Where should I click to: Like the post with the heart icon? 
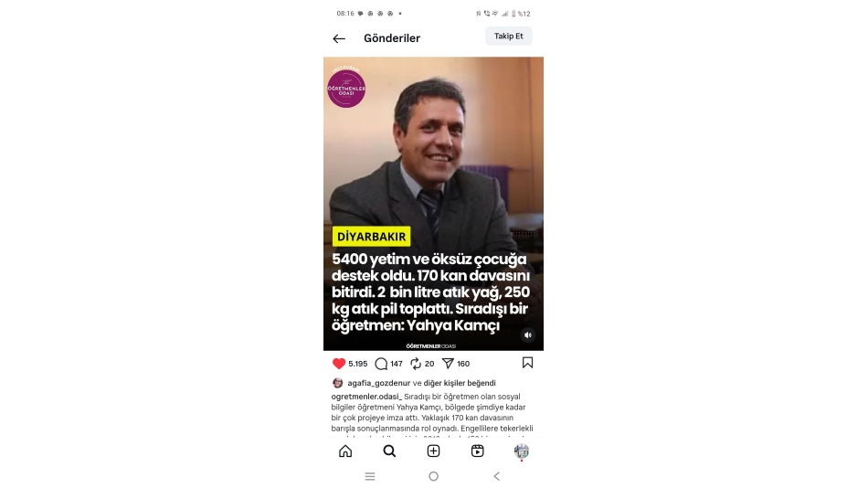tap(339, 364)
